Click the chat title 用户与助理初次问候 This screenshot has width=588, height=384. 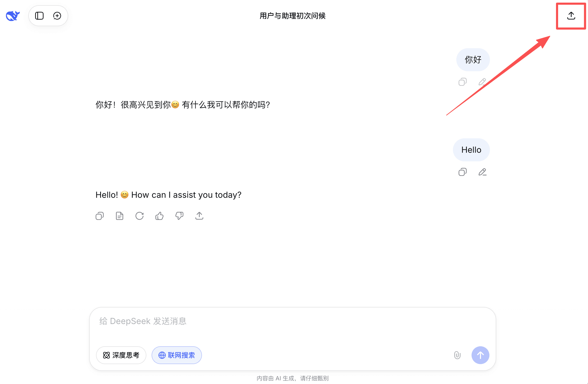pyautogui.click(x=292, y=16)
